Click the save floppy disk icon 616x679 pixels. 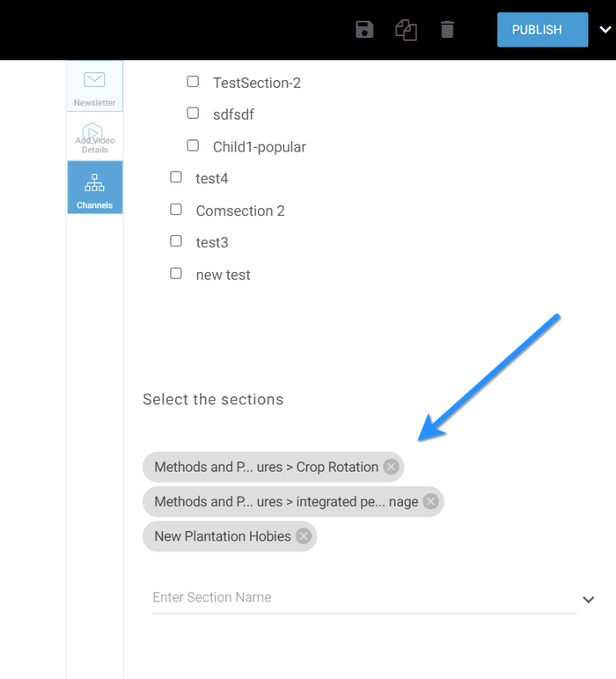click(x=364, y=30)
